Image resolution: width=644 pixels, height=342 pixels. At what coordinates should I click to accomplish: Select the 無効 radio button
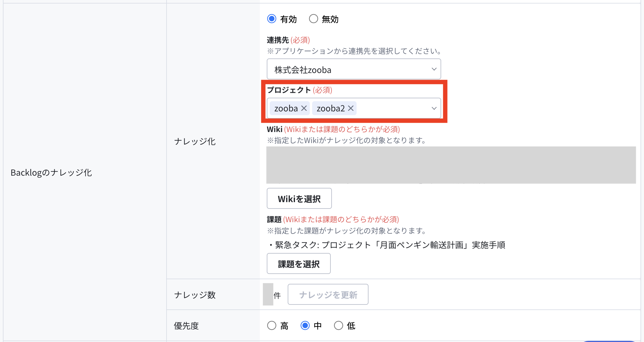(x=313, y=19)
